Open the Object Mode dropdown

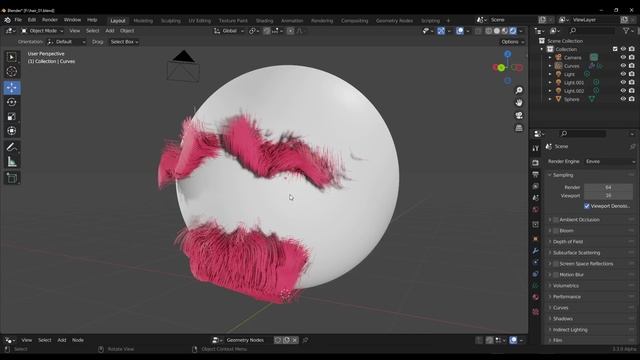[x=42, y=31]
